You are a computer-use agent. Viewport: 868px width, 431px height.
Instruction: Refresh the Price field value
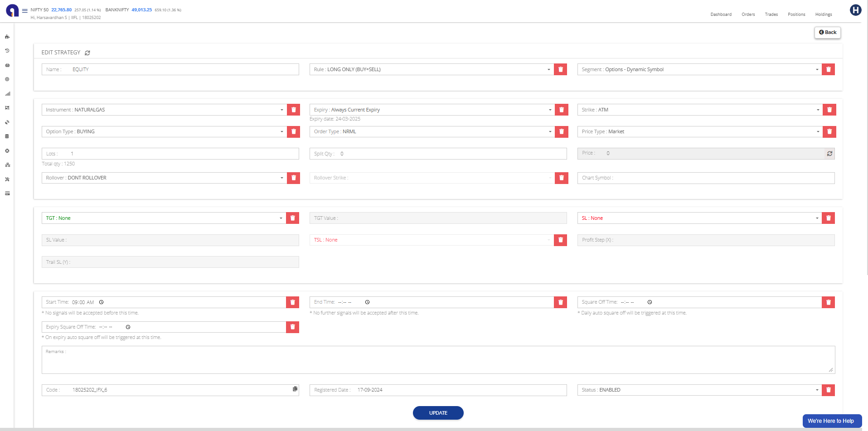pyautogui.click(x=829, y=154)
